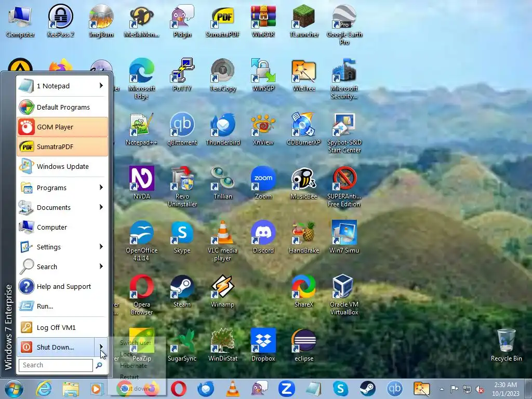
Task: Open Internet Explorer from the taskbar
Action: [x=44, y=389]
